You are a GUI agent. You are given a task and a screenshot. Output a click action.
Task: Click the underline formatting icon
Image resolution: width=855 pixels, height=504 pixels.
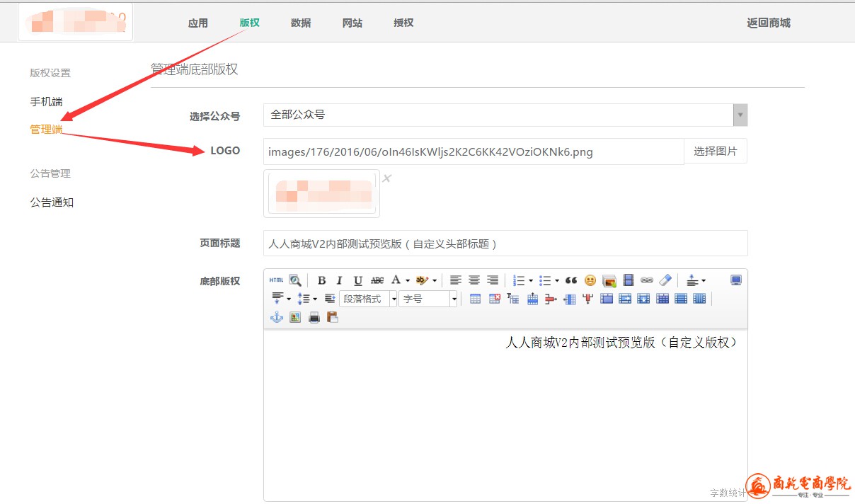tap(358, 280)
